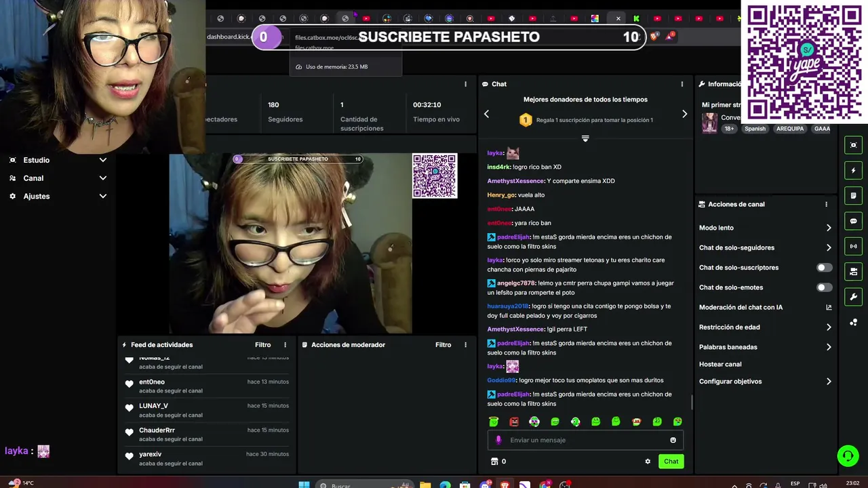Insert the brown monkey emote
Viewport: 868px width, 488px height.
click(636, 422)
